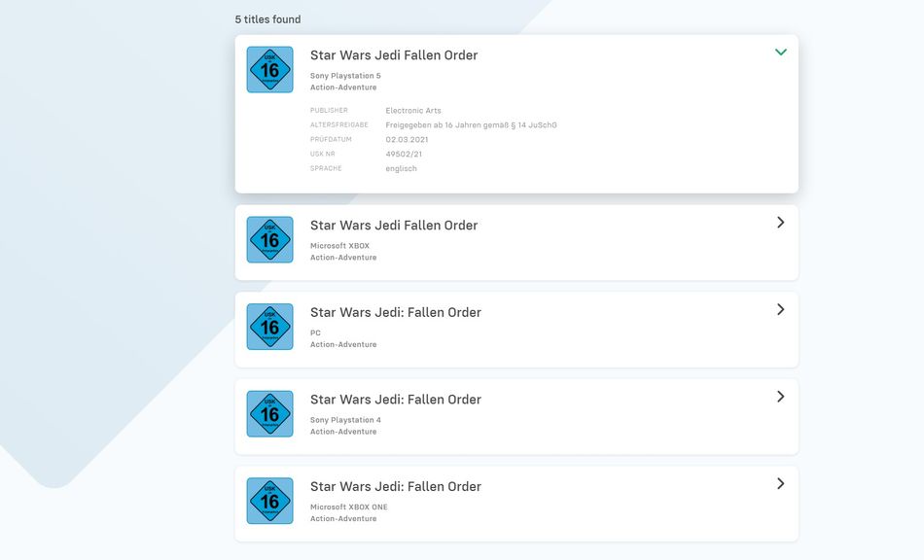Viewport: 924px width, 560px height.
Task: Click Action-Adventure genre under Microsoft XBOX
Action: coord(343,258)
